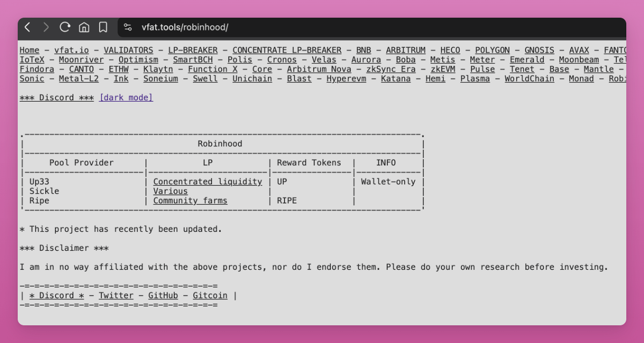The width and height of the screenshot is (644, 343).
Task: Open the top *** Discord *** link
Action: tap(57, 98)
